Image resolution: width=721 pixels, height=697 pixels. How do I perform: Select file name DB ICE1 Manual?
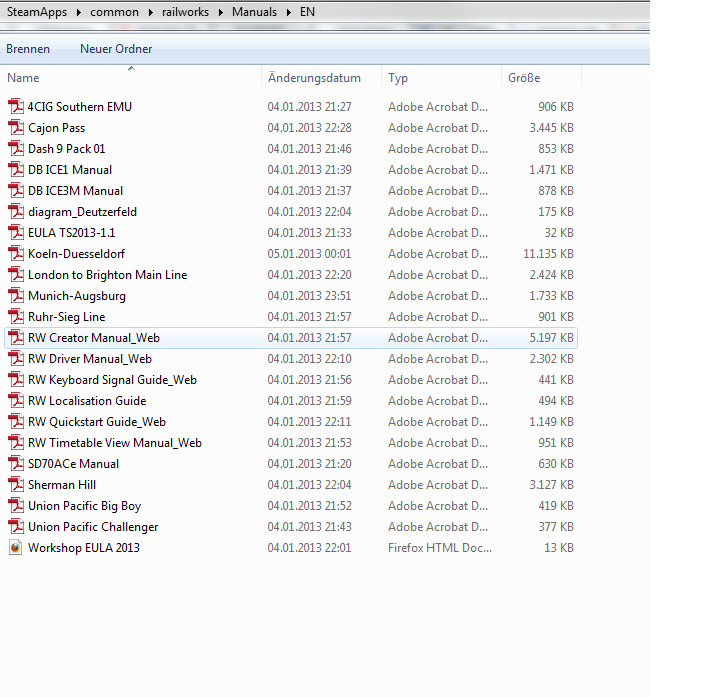point(70,170)
